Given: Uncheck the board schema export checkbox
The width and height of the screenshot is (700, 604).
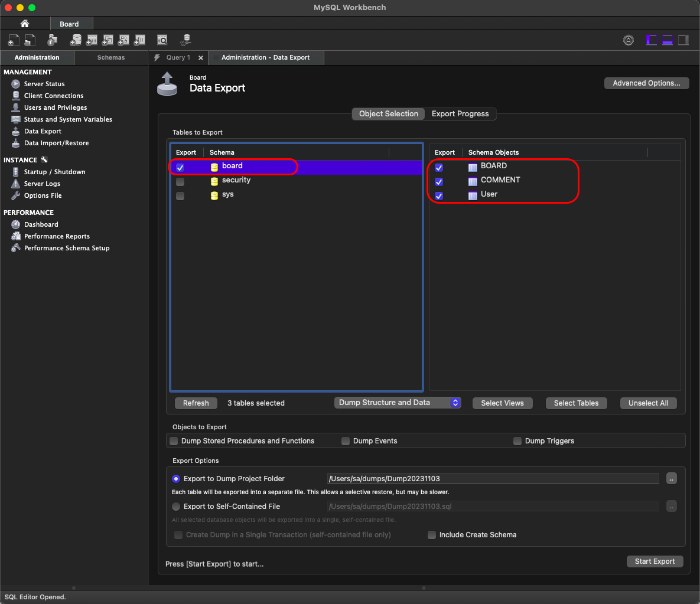Looking at the screenshot, I should [x=180, y=167].
